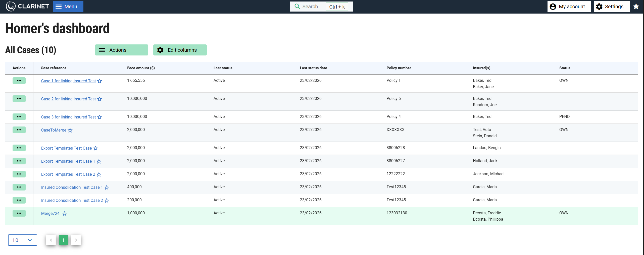Click the search magnifier icon
Image resolution: width=644 pixels, height=255 pixels.
tap(297, 7)
